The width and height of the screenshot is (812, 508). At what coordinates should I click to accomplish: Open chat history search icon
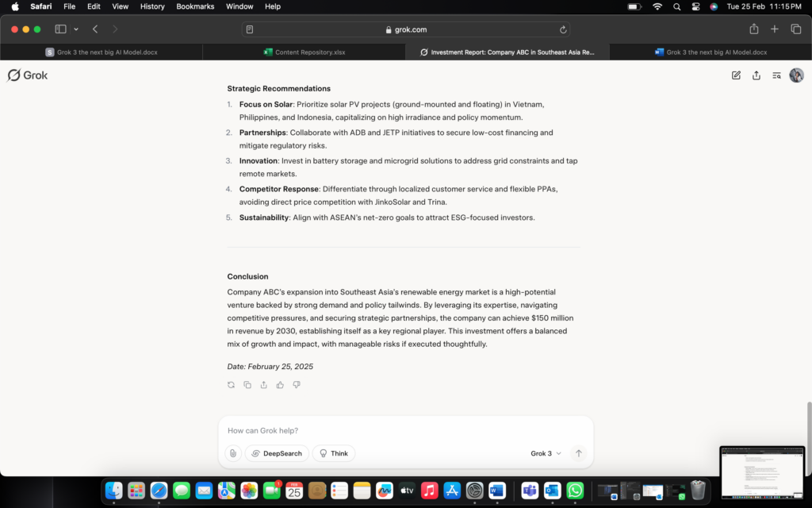point(776,75)
